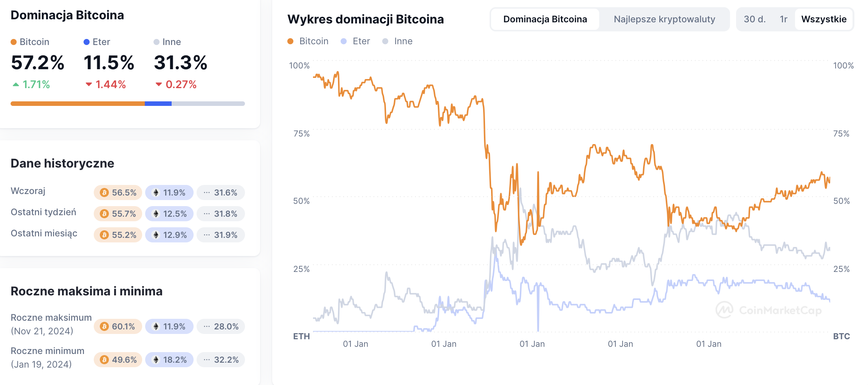This screenshot has height=385, width=868.
Task: Select the 30 d. time range
Action: pyautogui.click(x=755, y=19)
